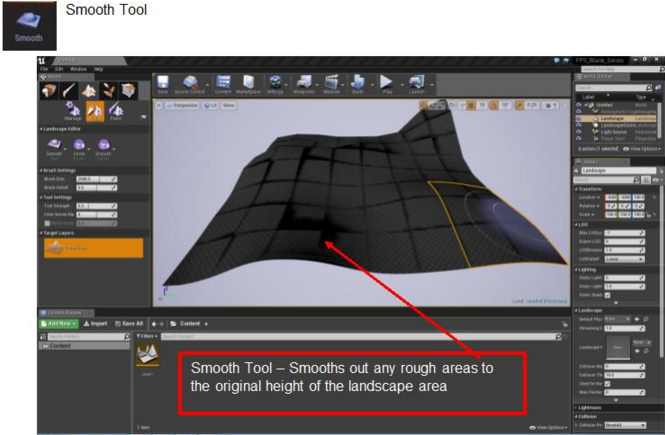Open the Circle brush selector
665x435 pixels.
click(x=80, y=148)
